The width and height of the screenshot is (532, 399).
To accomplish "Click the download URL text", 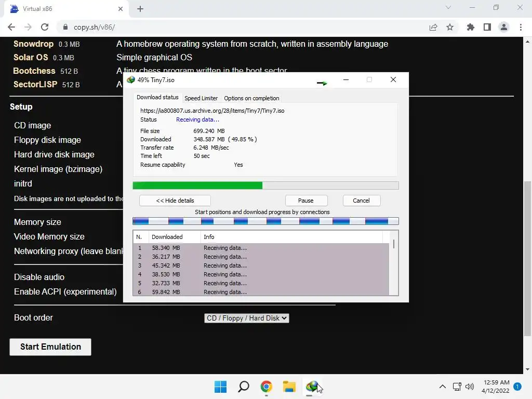I will click(x=212, y=111).
